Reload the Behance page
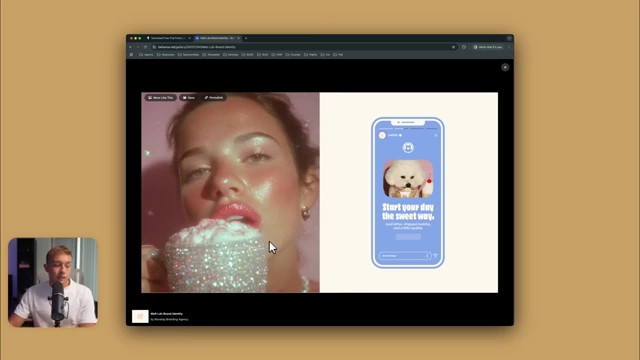The image size is (640, 360). [x=145, y=47]
